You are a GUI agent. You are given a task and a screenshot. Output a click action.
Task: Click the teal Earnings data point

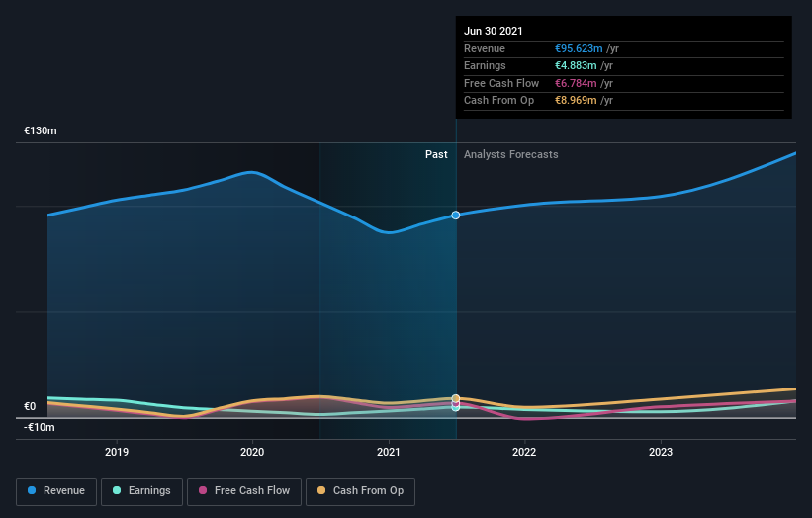point(456,407)
